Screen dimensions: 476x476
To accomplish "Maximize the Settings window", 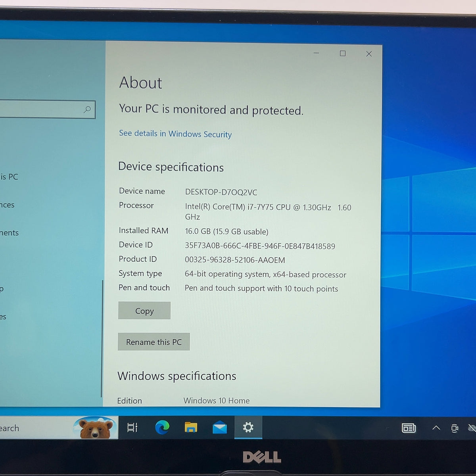I will [343, 54].
